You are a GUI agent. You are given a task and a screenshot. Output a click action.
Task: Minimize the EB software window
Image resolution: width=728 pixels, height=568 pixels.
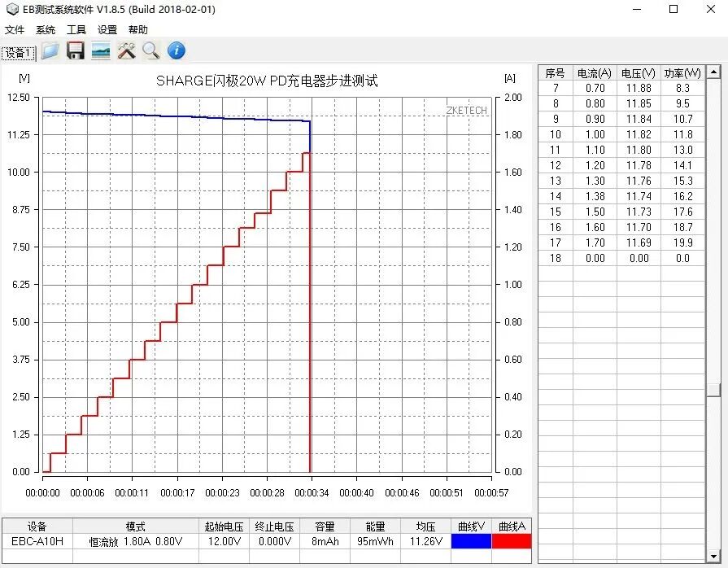[x=637, y=9]
